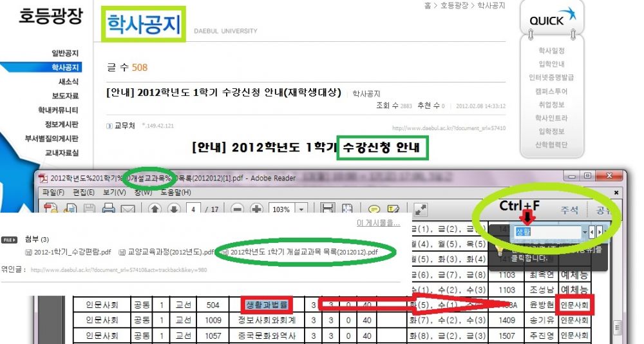Open the 도움말(H) menu
The width and height of the screenshot is (644, 344).
pyautogui.click(x=175, y=193)
